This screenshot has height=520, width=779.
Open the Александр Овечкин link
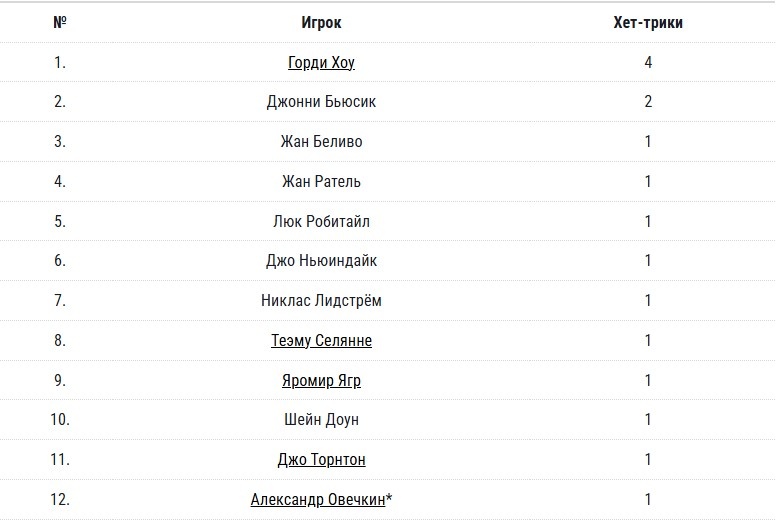[317, 499]
